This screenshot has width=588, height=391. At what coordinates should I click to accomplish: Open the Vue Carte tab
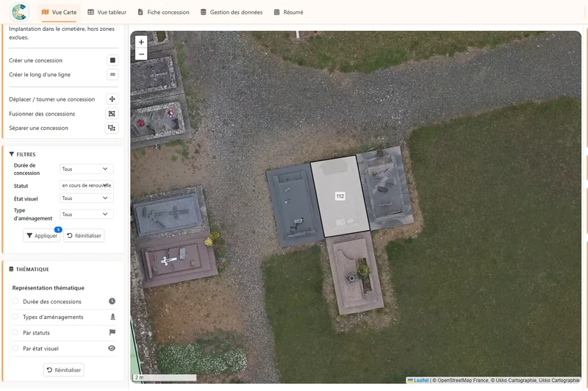pos(59,12)
